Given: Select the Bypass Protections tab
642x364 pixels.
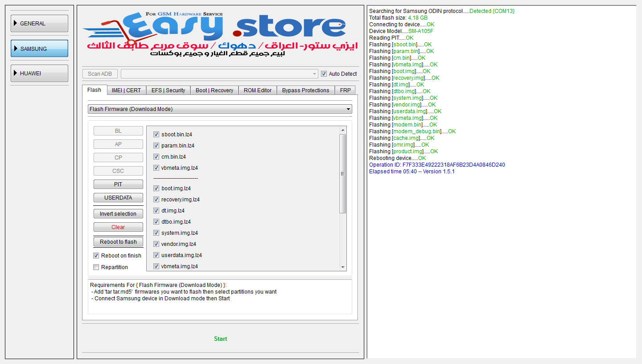Looking at the screenshot, I should coord(305,90).
